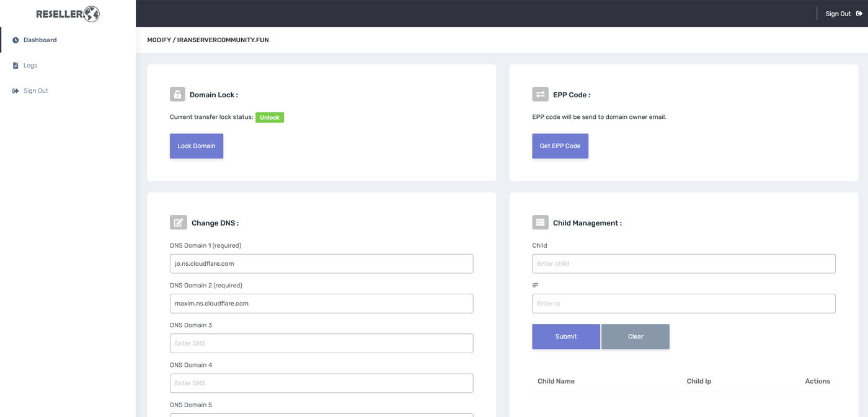Click the EPP Code transfer arrows icon

(x=540, y=94)
